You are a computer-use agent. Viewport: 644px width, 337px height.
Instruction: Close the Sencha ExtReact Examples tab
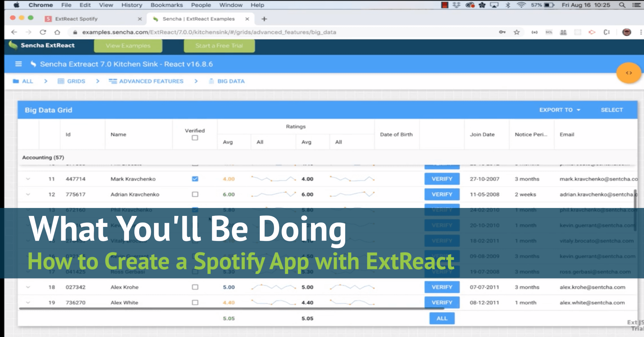tap(247, 19)
